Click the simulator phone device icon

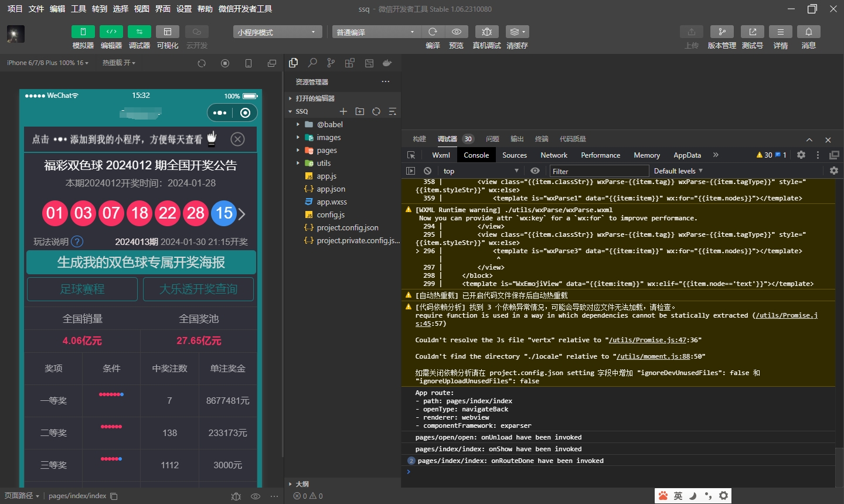[x=249, y=63]
